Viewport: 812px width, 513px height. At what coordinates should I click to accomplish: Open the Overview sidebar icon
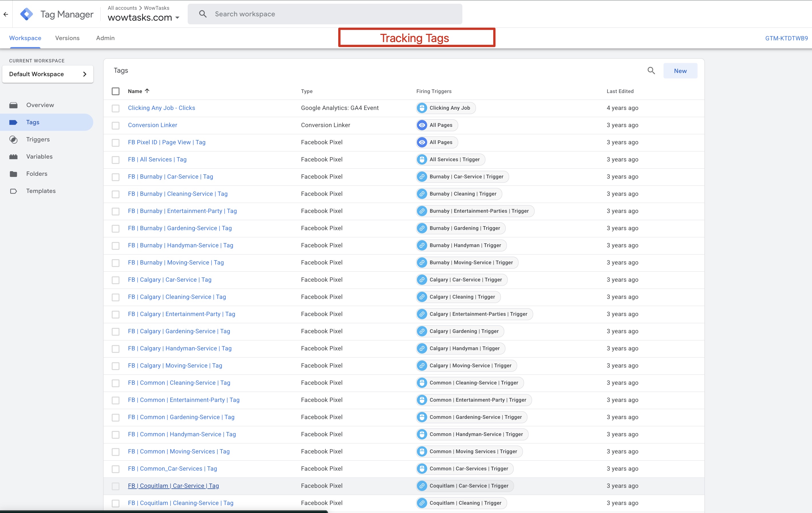click(x=13, y=105)
